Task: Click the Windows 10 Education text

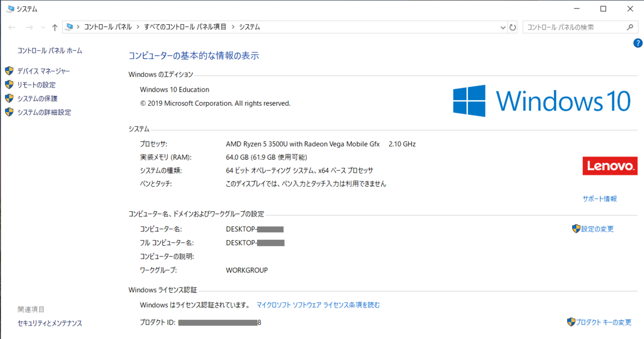Action: point(174,90)
